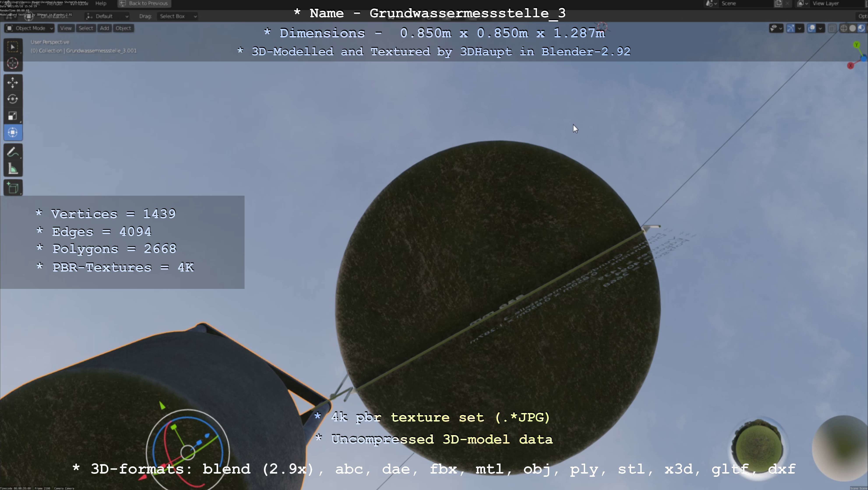Click the blue Z axis gizmo ball

[864, 59]
